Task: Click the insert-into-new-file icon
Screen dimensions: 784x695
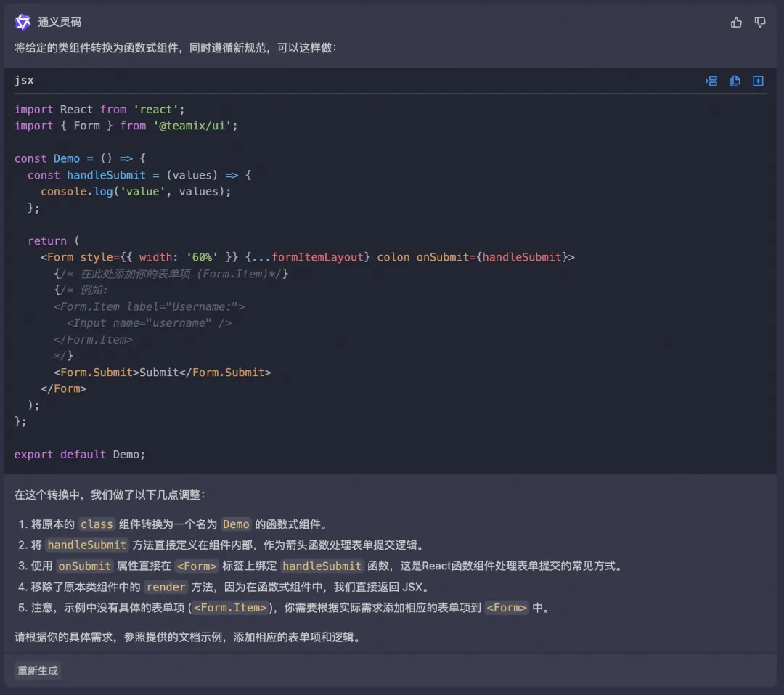Action: [758, 81]
